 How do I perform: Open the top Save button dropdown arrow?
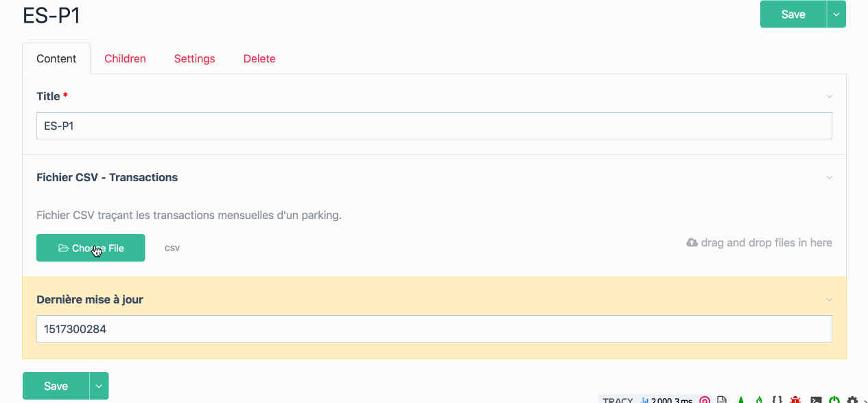tap(836, 14)
